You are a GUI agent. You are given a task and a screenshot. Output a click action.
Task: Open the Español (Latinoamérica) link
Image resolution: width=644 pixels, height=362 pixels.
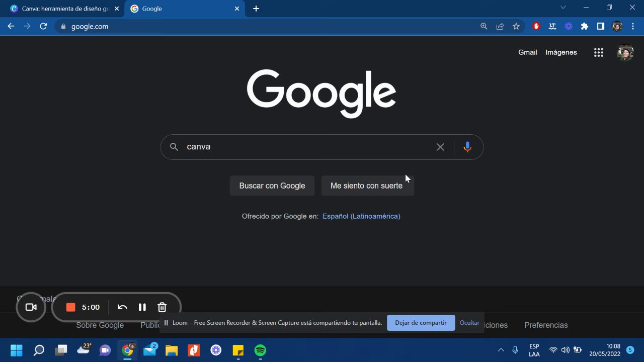(x=361, y=216)
